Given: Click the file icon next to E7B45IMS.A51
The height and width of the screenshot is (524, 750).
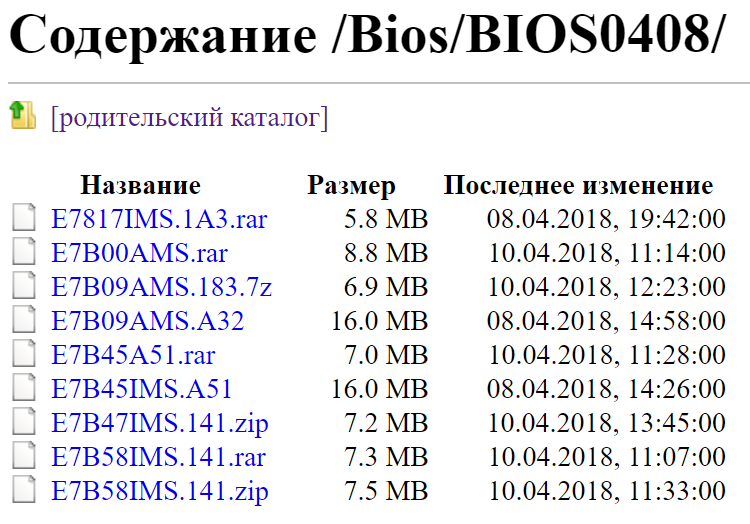Looking at the screenshot, I should (x=24, y=390).
